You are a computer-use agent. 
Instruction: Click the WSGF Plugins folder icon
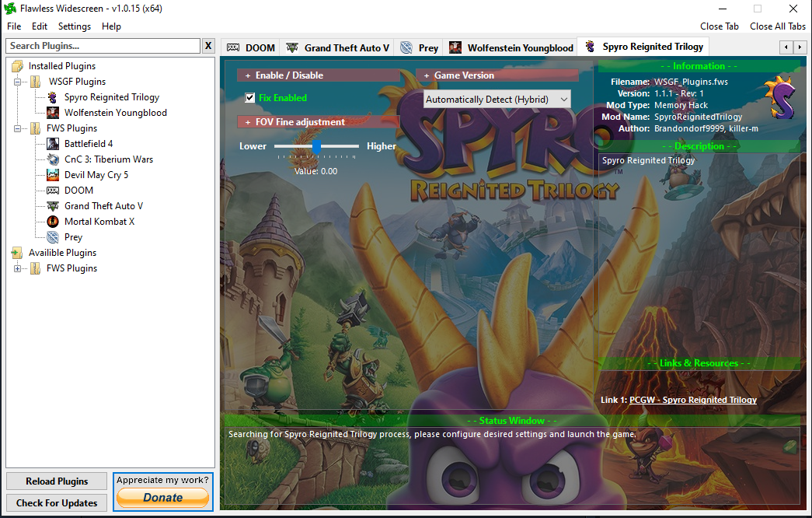36,82
